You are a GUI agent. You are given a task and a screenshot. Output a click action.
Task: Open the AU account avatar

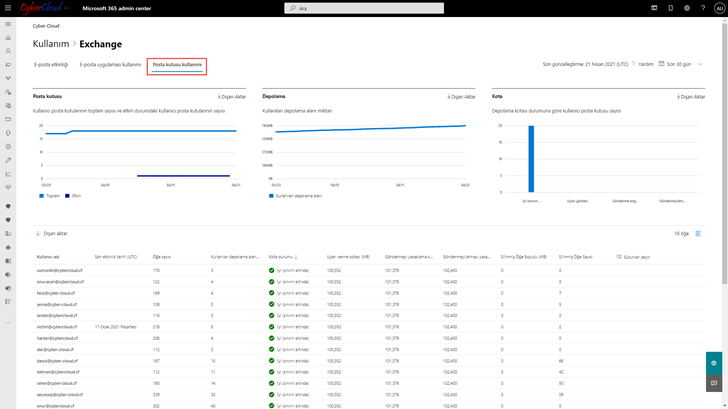click(719, 8)
